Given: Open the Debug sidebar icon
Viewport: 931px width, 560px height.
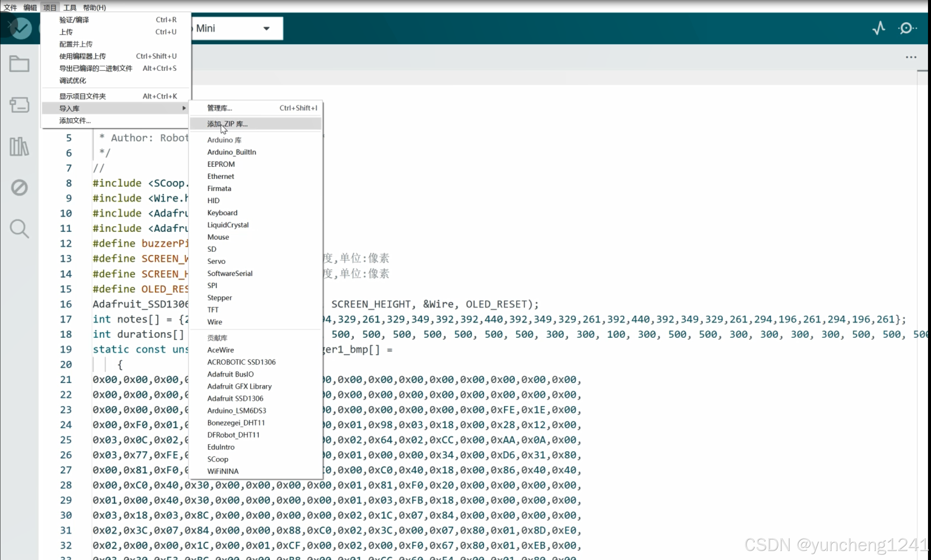Looking at the screenshot, I should point(19,188).
